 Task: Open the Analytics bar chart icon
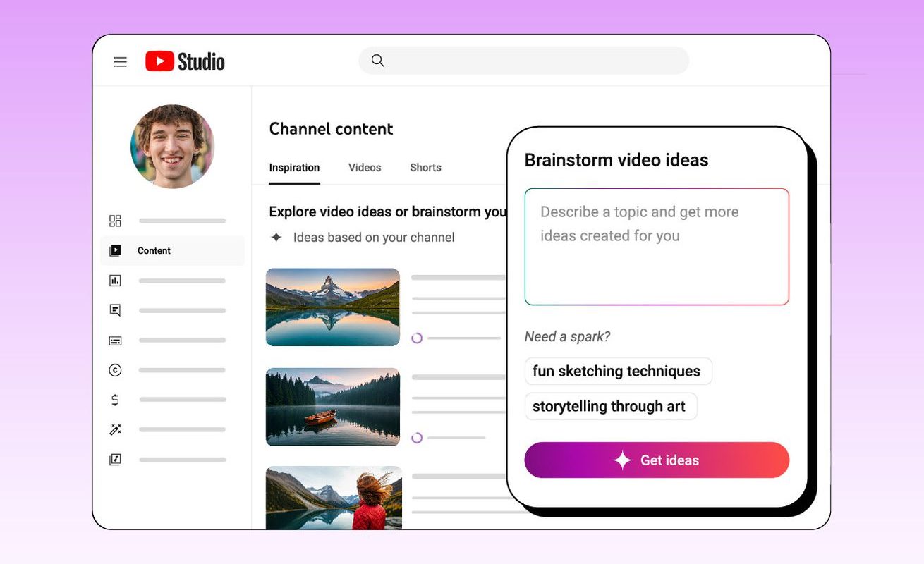tap(115, 281)
